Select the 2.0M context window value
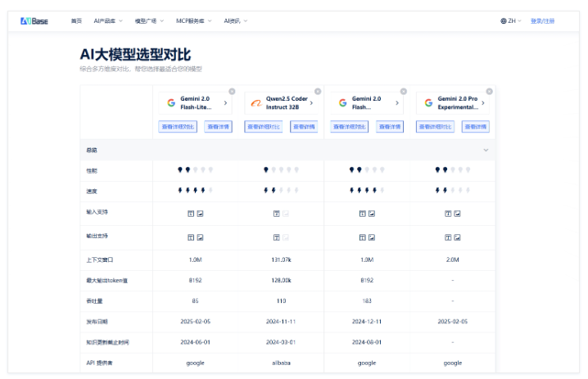Screen dimensions: 588x379 (453, 259)
